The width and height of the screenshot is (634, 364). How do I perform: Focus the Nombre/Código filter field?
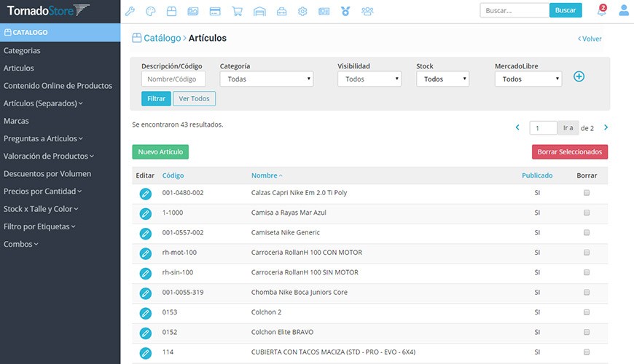173,79
